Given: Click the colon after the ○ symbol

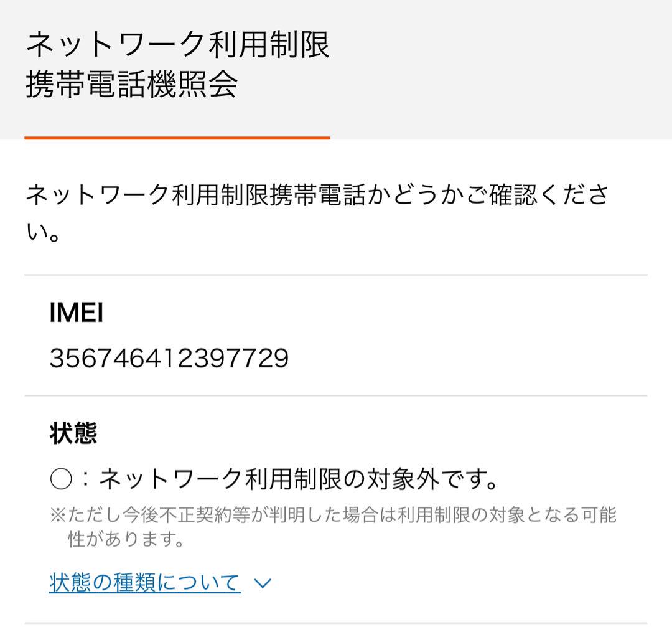Looking at the screenshot, I should coord(86,479).
